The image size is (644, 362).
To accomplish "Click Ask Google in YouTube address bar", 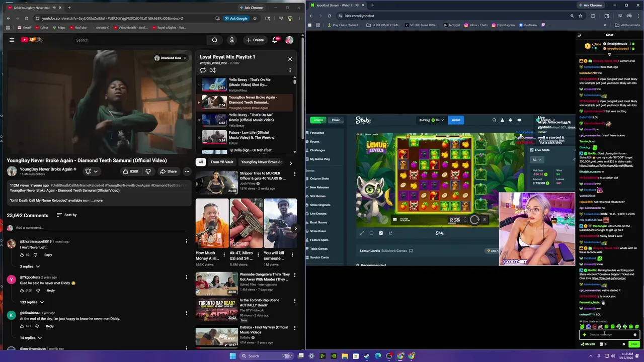I will coord(235,18).
